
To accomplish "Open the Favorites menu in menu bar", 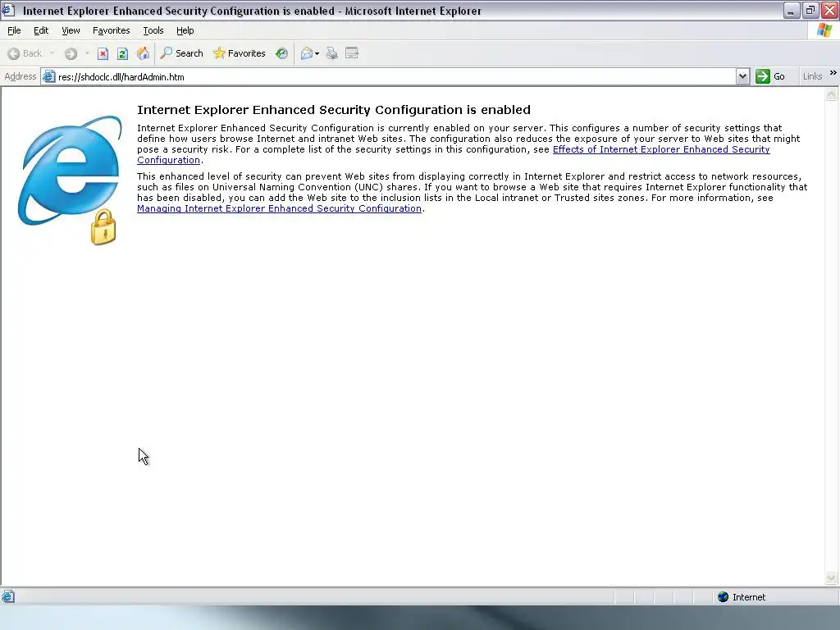I will tap(111, 30).
